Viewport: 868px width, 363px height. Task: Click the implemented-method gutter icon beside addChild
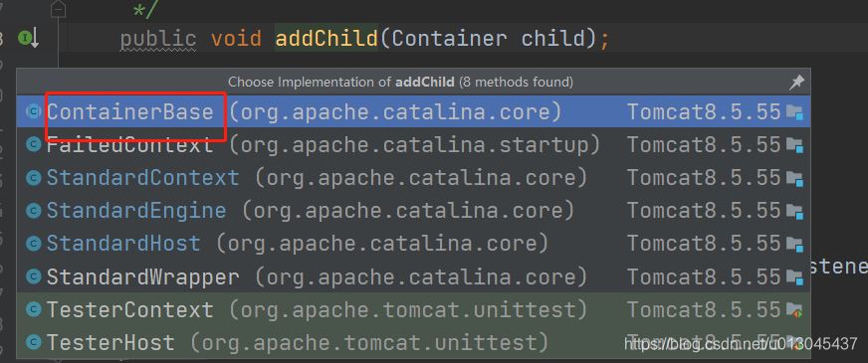(28, 38)
